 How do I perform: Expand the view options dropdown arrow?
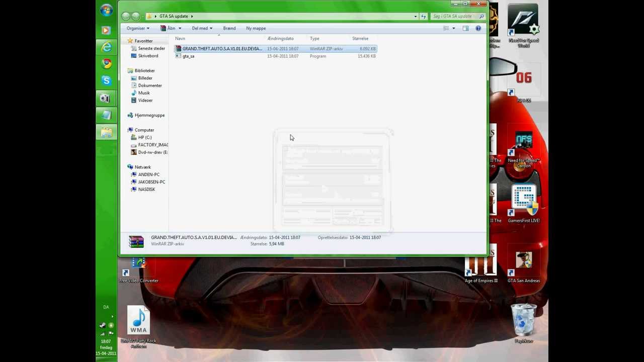click(x=453, y=28)
